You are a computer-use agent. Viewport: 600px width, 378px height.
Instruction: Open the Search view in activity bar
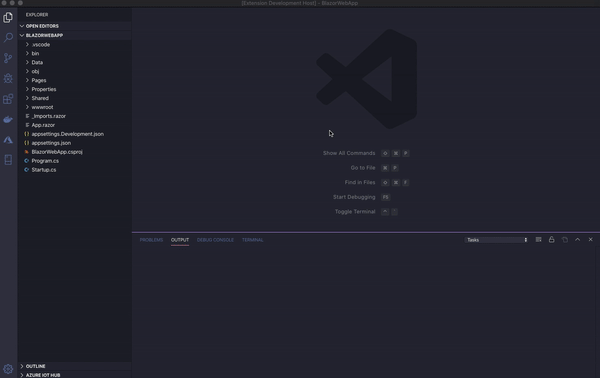8,37
